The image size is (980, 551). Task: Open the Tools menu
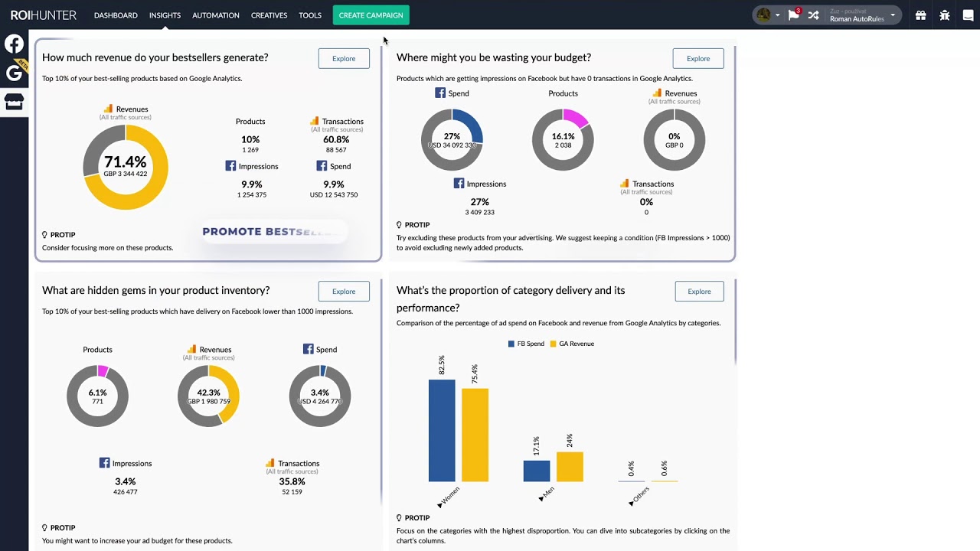click(x=310, y=15)
